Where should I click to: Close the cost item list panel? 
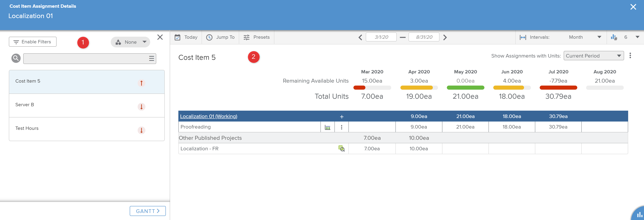click(160, 37)
